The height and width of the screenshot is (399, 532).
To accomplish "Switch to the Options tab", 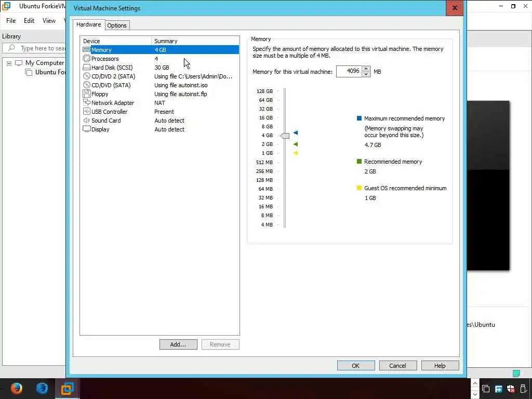I will pyautogui.click(x=117, y=25).
